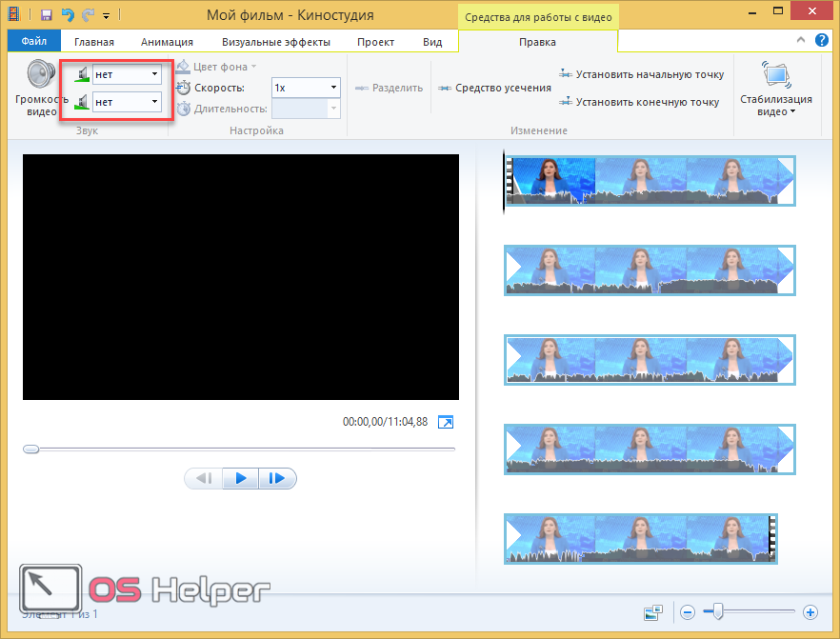This screenshot has height=639, width=840.
Task: Click the zoom out minus icon
Action: click(x=688, y=612)
